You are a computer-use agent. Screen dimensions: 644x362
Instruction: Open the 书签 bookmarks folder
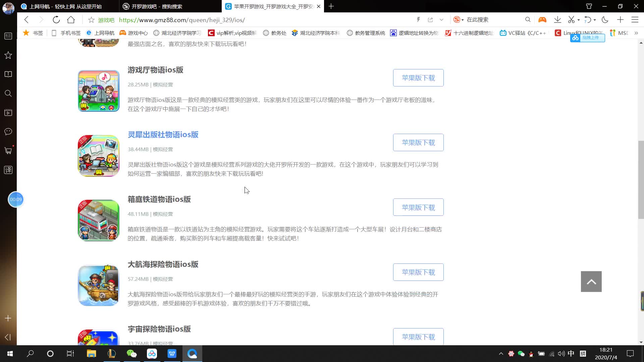tap(33, 33)
